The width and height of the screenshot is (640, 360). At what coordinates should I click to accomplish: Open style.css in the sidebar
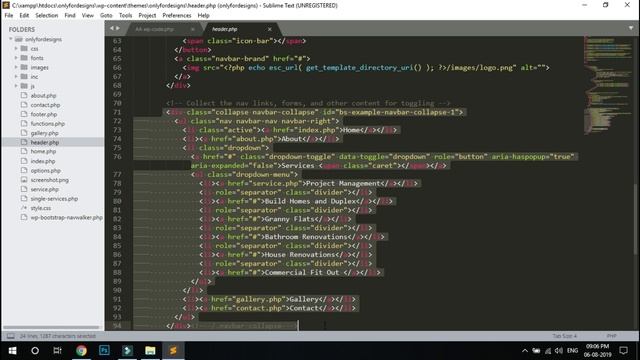tap(41, 208)
